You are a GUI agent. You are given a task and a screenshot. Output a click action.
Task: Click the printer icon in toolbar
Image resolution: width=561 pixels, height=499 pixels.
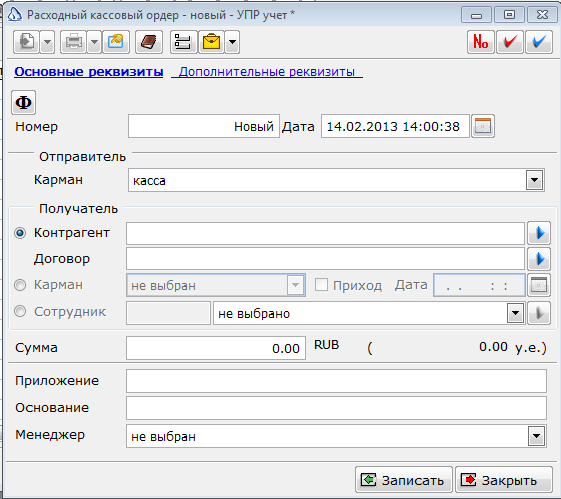[73, 42]
